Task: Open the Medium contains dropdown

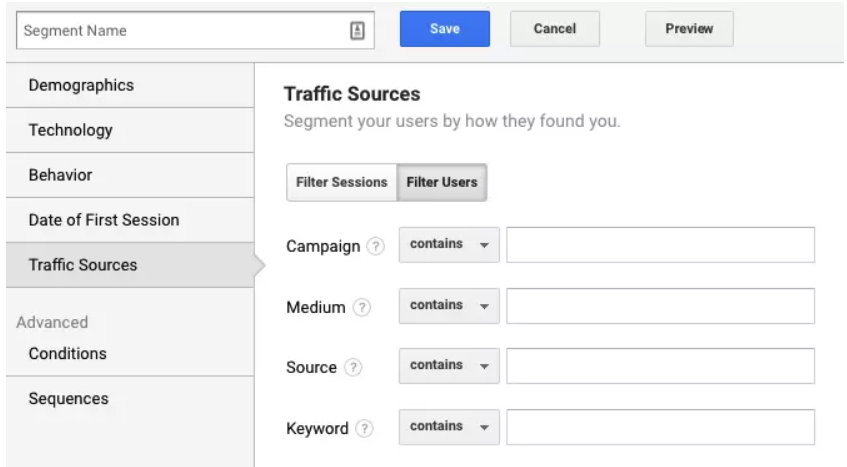Action: [x=448, y=306]
